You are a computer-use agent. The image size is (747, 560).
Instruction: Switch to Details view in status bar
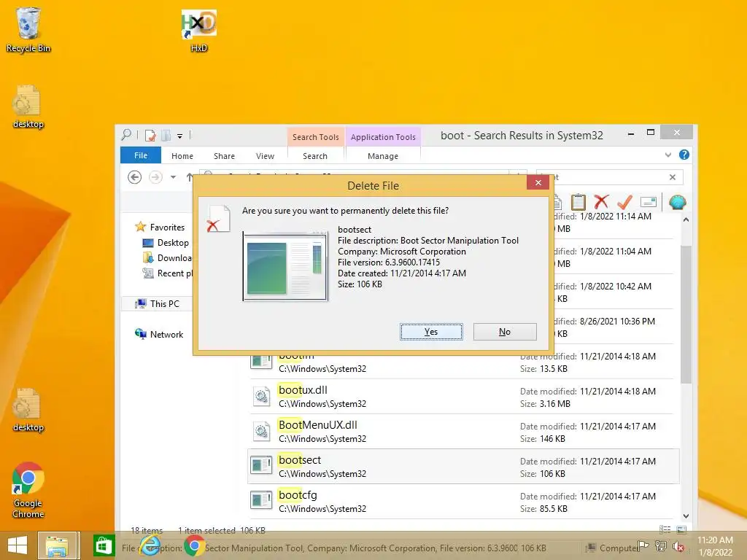coord(665,529)
